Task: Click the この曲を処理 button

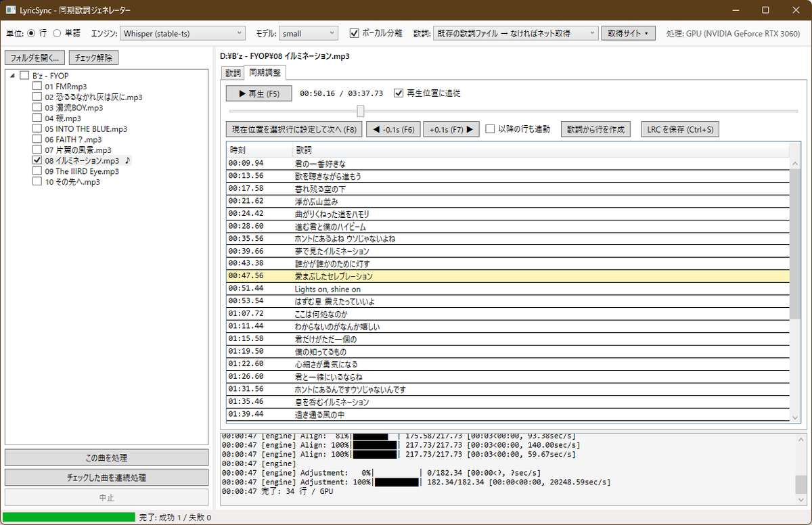Action: (x=106, y=458)
